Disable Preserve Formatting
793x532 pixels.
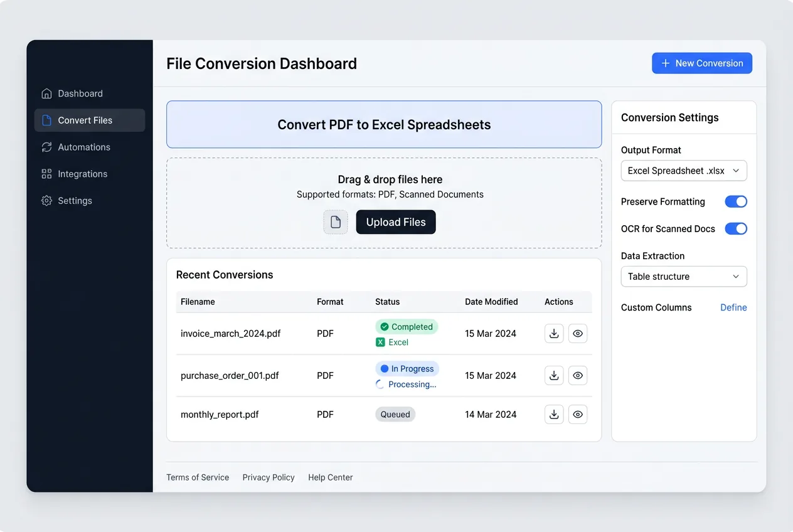tap(736, 201)
